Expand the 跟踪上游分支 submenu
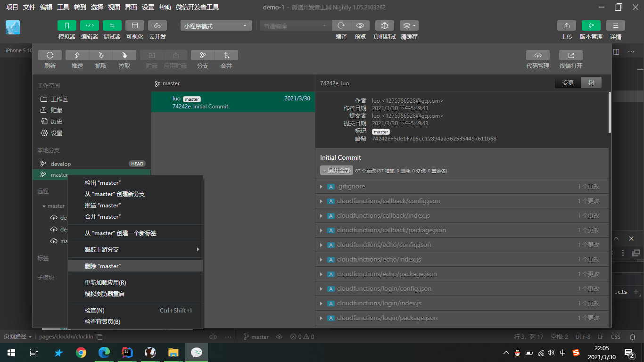The height and width of the screenshot is (362, 644). pos(135,250)
